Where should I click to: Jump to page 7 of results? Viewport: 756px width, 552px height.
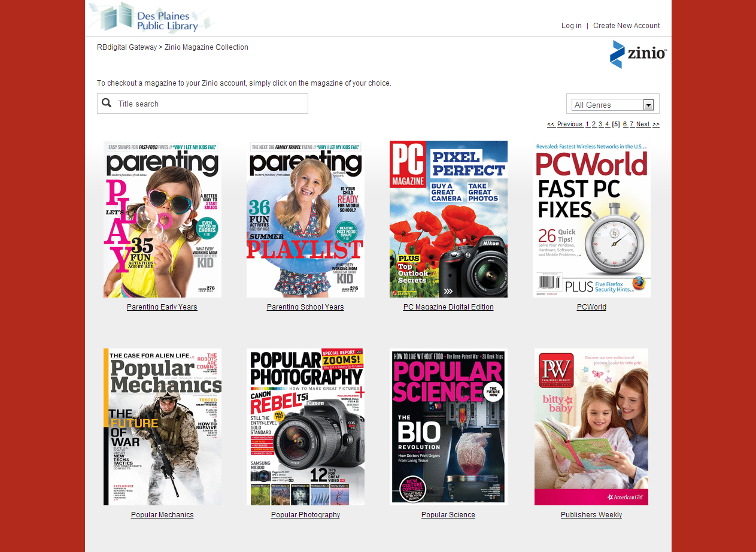(x=630, y=124)
